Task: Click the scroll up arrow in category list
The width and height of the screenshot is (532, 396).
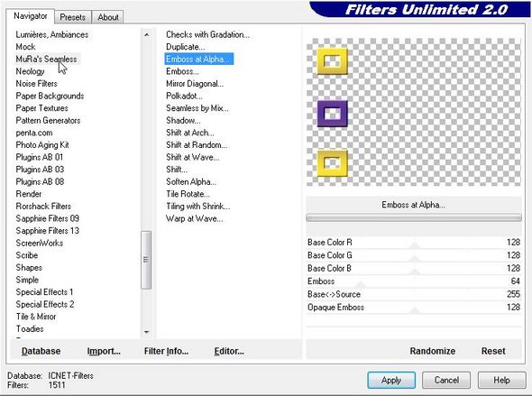Action: pyautogui.click(x=147, y=34)
